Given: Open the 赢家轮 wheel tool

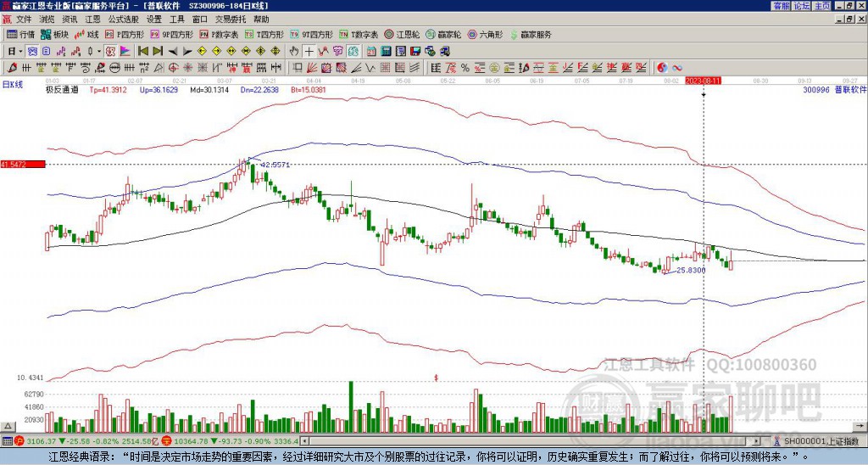Looking at the screenshot, I should [444, 34].
